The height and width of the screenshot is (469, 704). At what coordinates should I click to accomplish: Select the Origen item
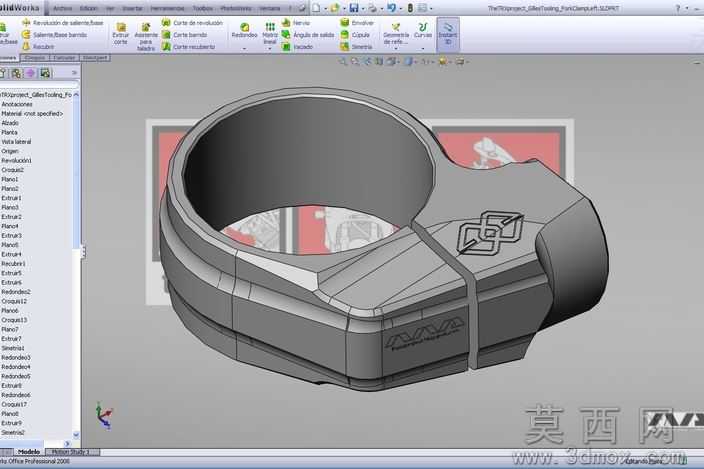point(10,151)
